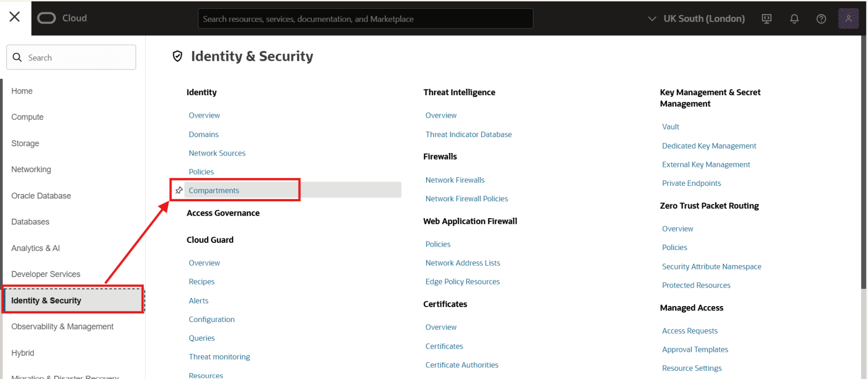The width and height of the screenshot is (868, 379).
Task: Open Observability & Management menu item
Action: tap(62, 327)
